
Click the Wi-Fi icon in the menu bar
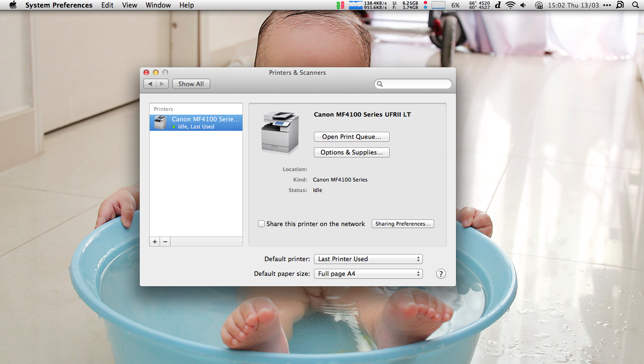click(510, 5)
